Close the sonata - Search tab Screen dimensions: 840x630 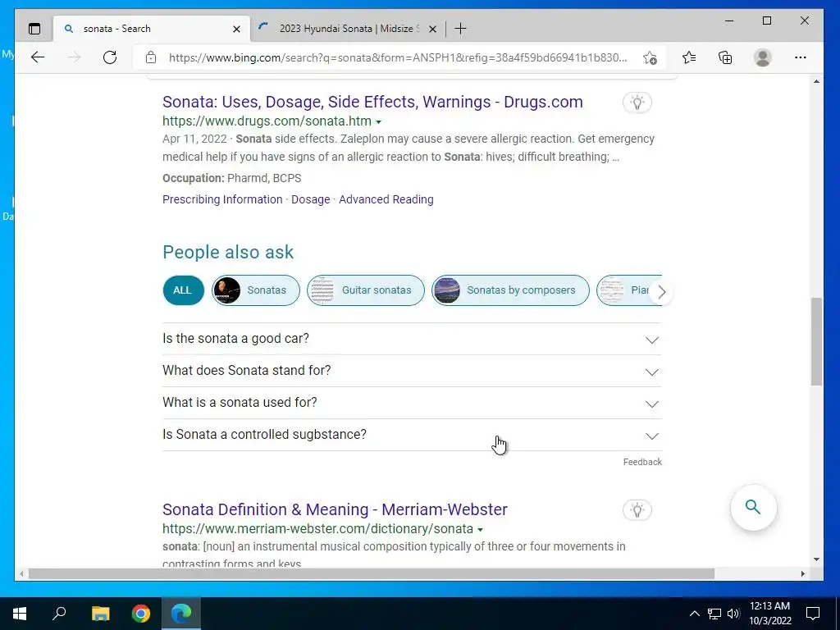[236, 29]
